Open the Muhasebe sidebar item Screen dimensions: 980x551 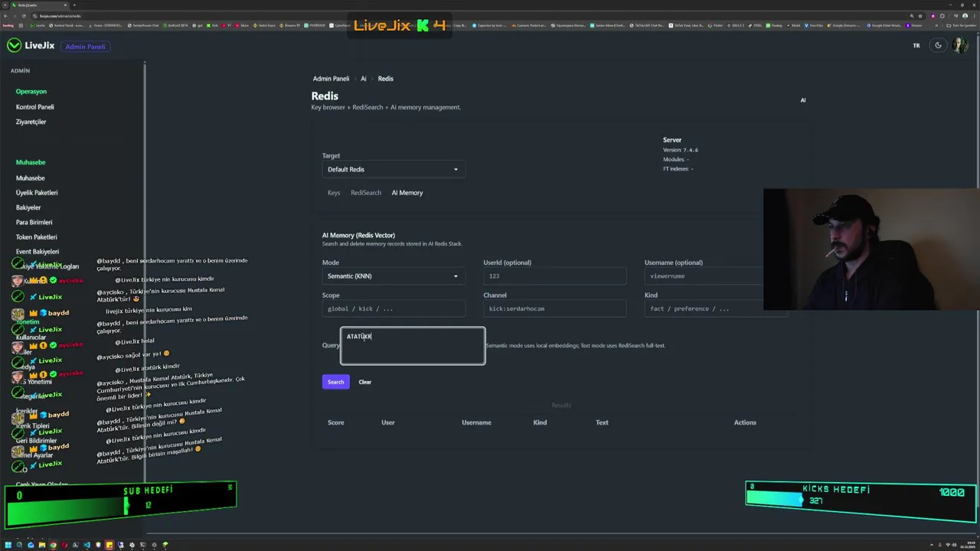click(x=31, y=178)
